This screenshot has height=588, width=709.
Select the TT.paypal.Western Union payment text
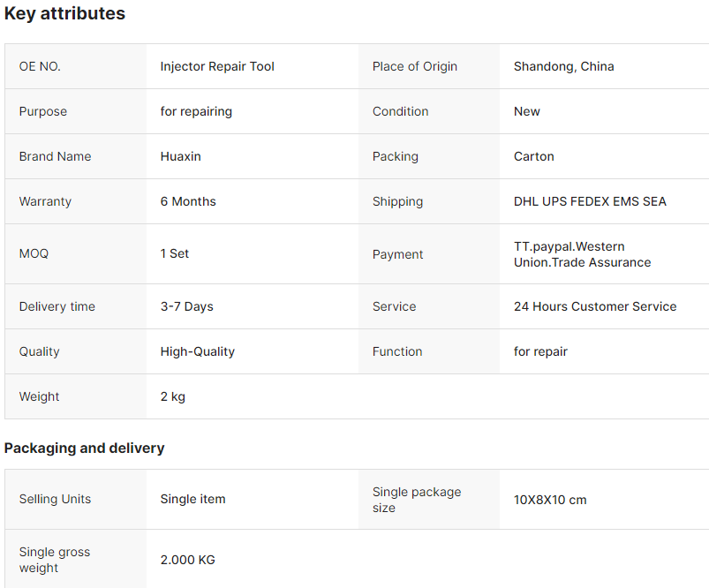coord(583,254)
